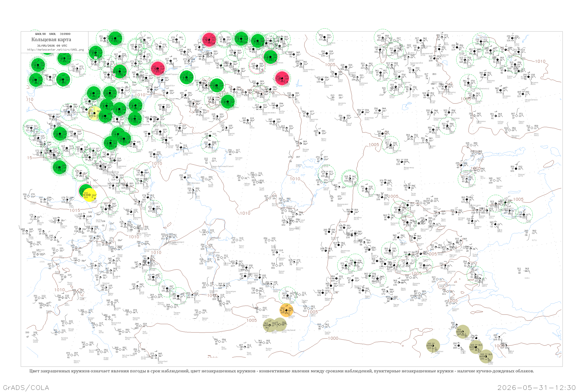Select the "Hopa 17042" station label
This screenshot has width=588, height=392.
71,206
